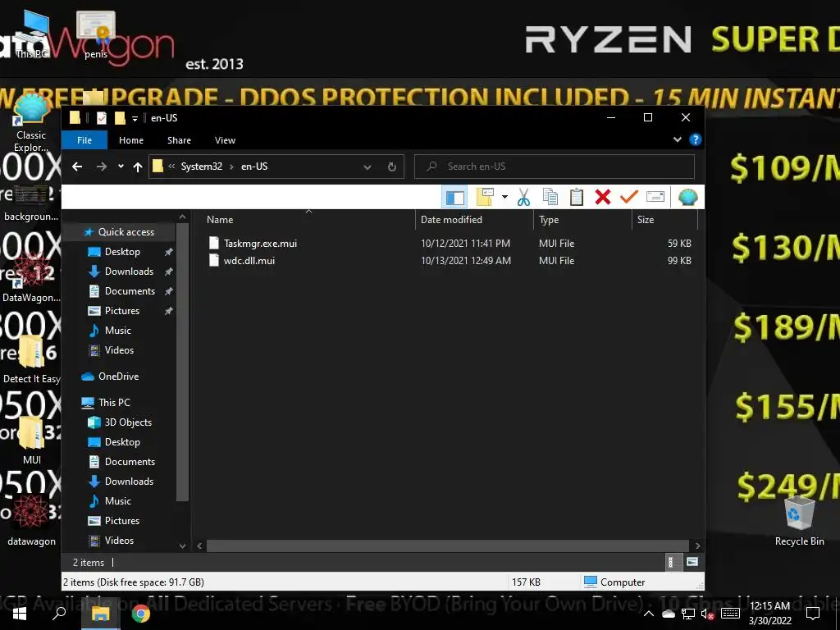Open 3D Objects under This PC

(x=128, y=422)
